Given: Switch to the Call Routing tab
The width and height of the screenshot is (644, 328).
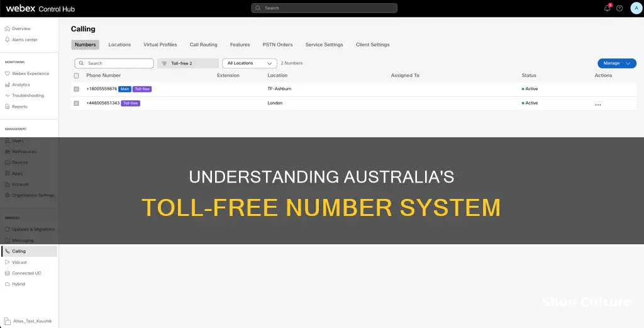Looking at the screenshot, I should (x=203, y=45).
